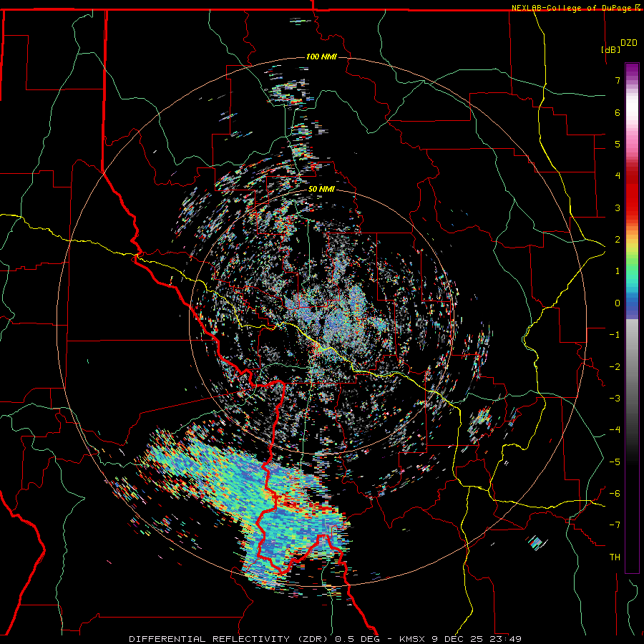Click the -4 value on the color scale
This screenshot has width=644, height=644.
615,430
